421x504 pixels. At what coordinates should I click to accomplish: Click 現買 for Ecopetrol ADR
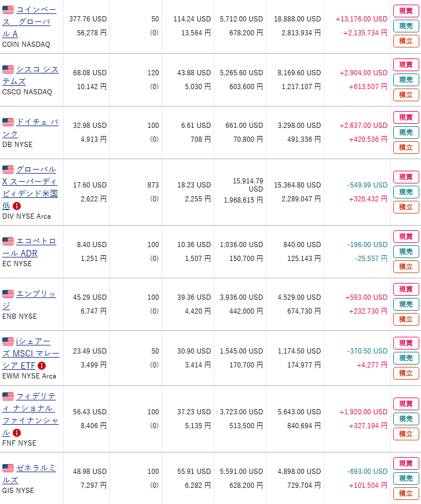(406, 237)
